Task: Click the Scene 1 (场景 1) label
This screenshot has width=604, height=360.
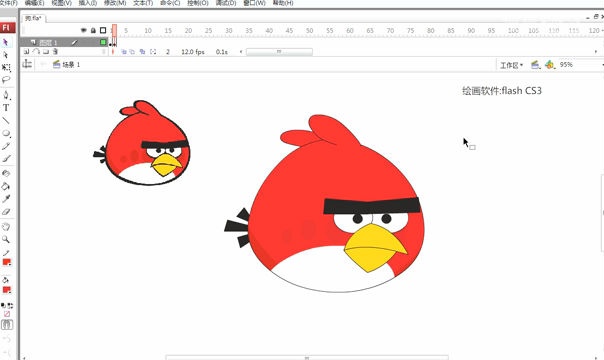Action: pyautogui.click(x=72, y=64)
